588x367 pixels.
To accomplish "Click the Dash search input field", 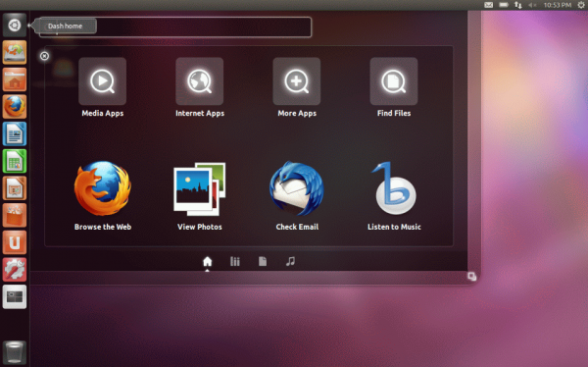I will (175, 27).
